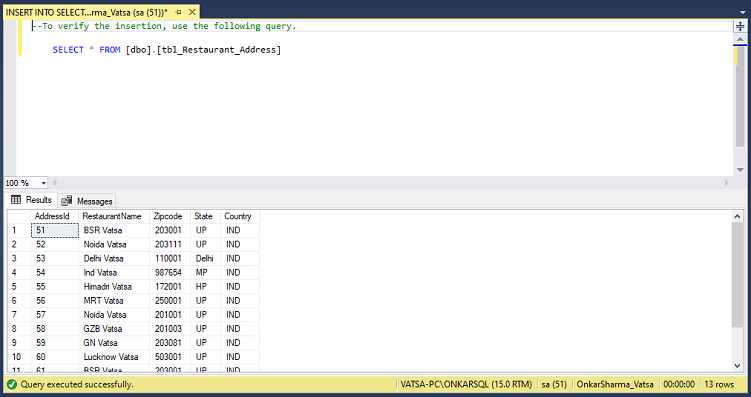Click 13 rows status entry
Screen dimensions: 751x397
pyautogui.click(x=719, y=384)
